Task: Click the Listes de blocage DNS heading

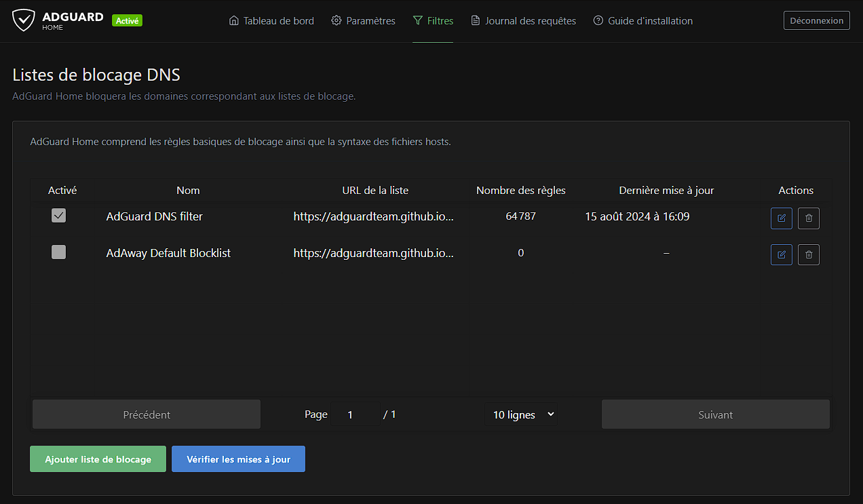Action: (96, 75)
